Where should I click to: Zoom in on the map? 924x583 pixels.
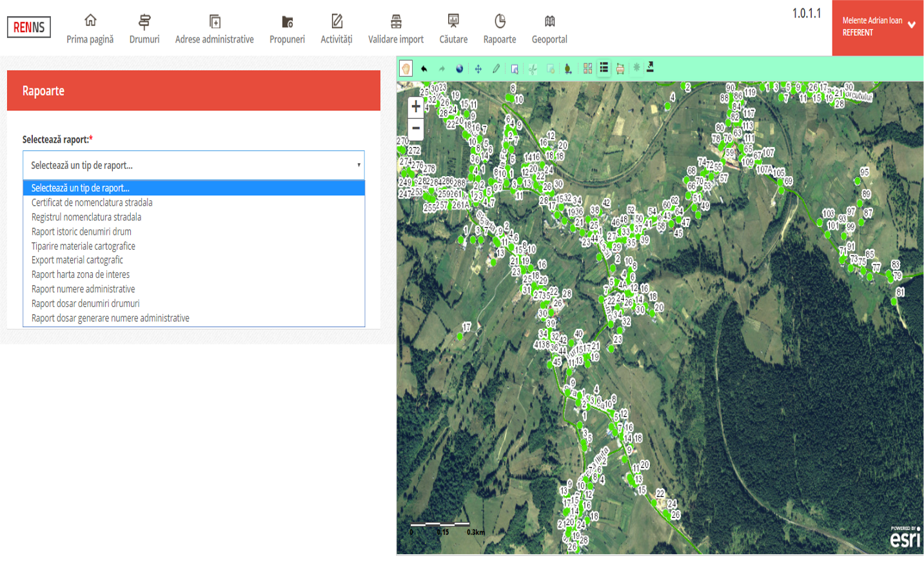(x=416, y=107)
